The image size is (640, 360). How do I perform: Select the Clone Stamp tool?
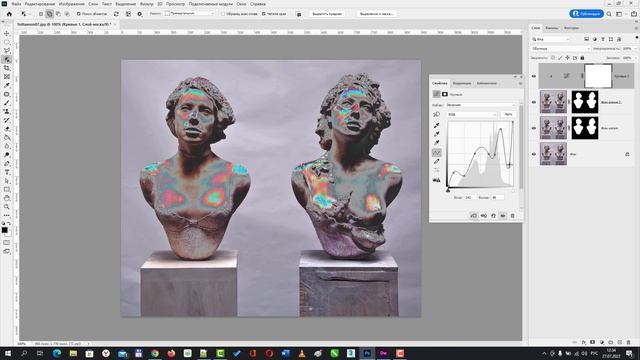(7, 111)
